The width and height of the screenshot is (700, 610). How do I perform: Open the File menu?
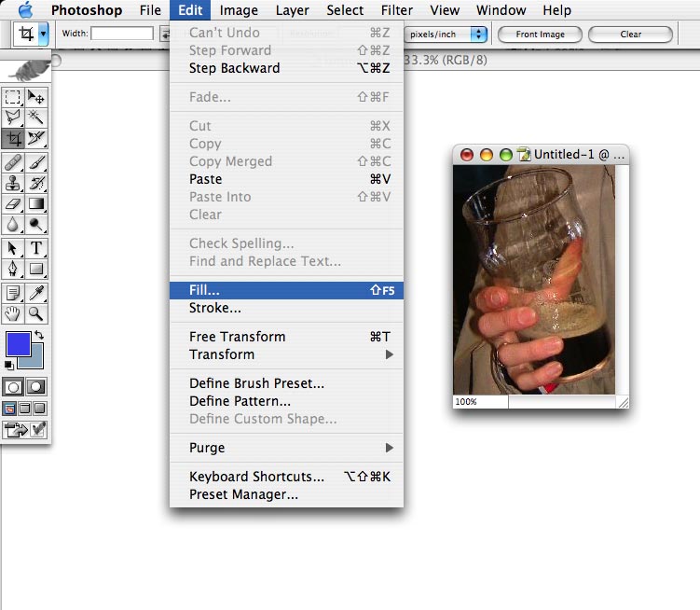(150, 10)
